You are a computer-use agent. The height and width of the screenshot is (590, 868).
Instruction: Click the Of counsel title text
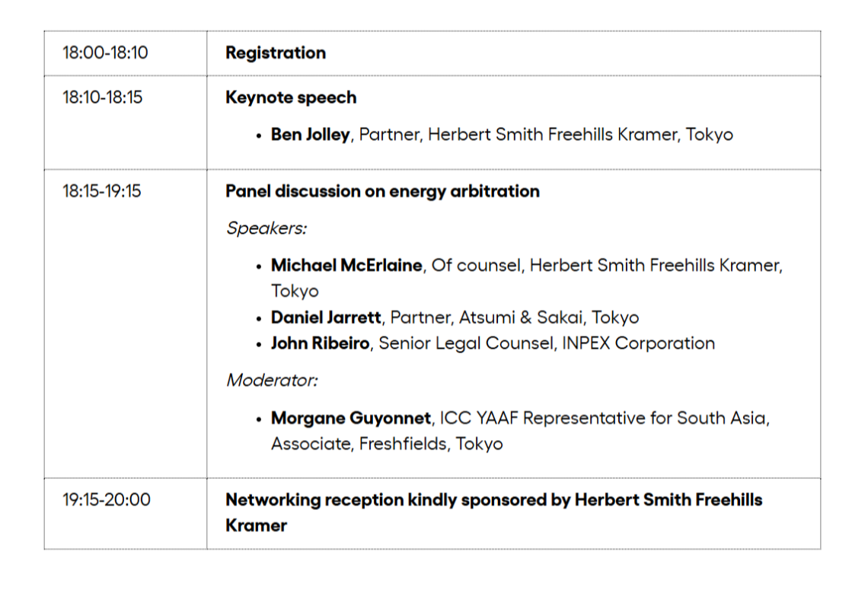click(x=476, y=266)
